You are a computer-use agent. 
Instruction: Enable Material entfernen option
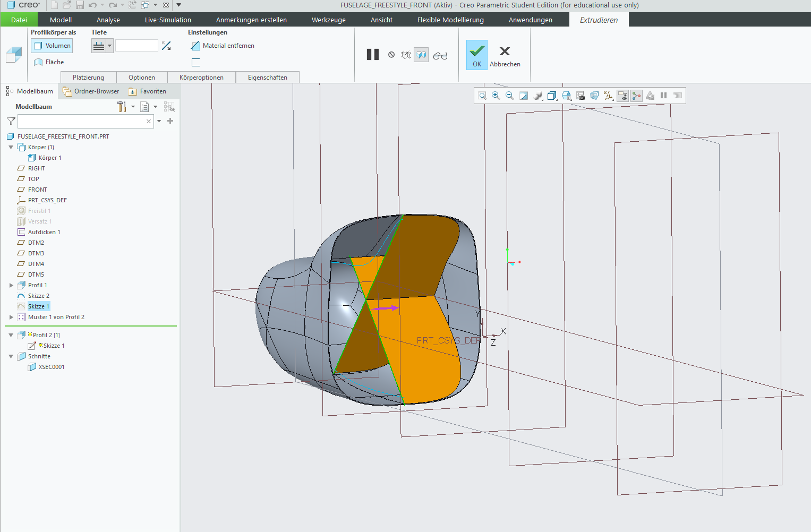(223, 45)
